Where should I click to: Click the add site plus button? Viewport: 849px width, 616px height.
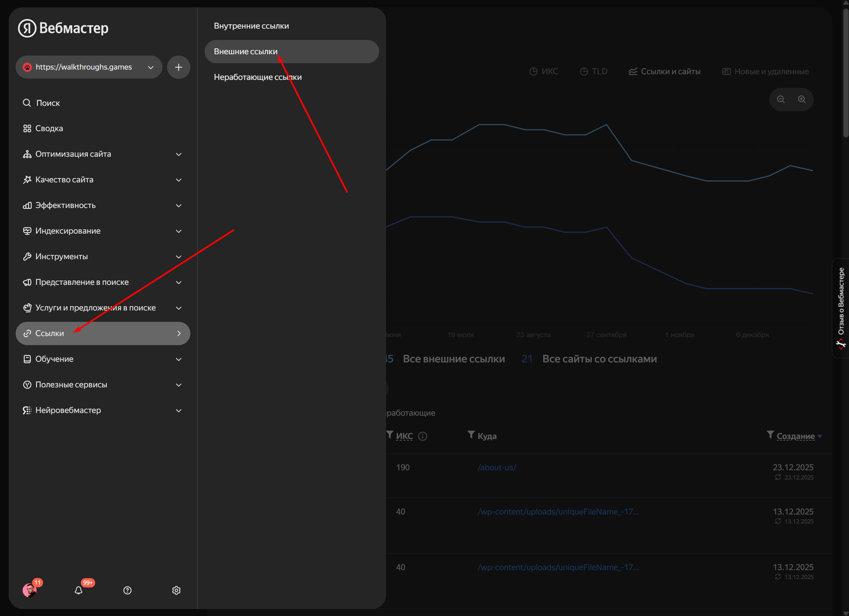click(179, 67)
